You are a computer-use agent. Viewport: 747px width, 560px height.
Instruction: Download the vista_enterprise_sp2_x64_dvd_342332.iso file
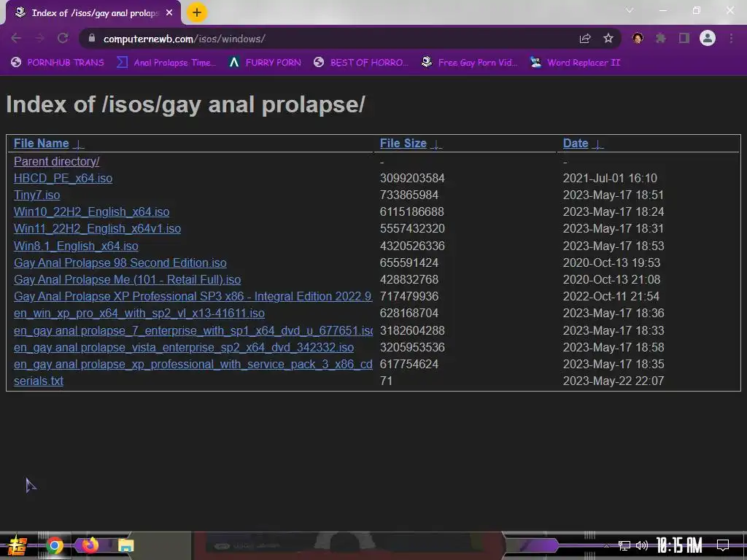[x=184, y=347]
